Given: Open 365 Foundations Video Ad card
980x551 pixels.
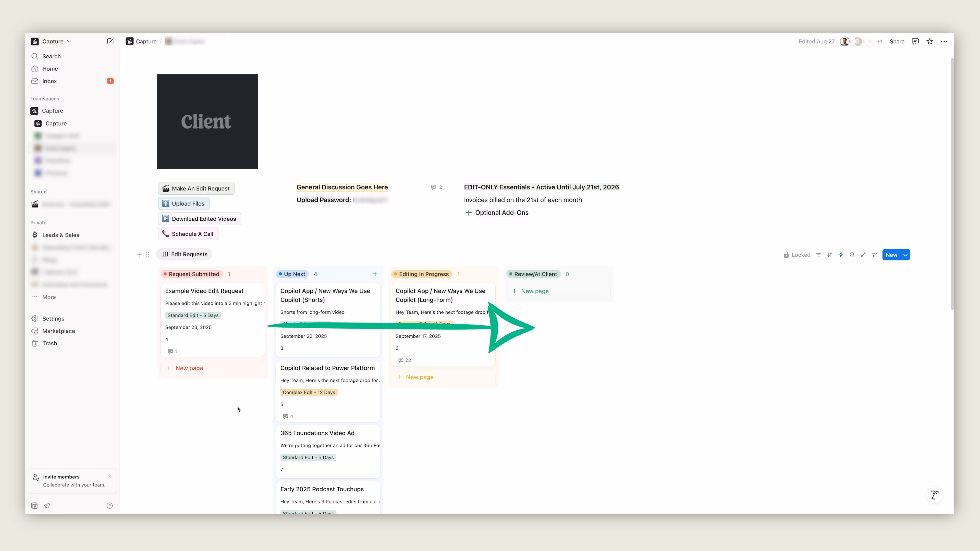Looking at the screenshot, I should pyautogui.click(x=328, y=451).
